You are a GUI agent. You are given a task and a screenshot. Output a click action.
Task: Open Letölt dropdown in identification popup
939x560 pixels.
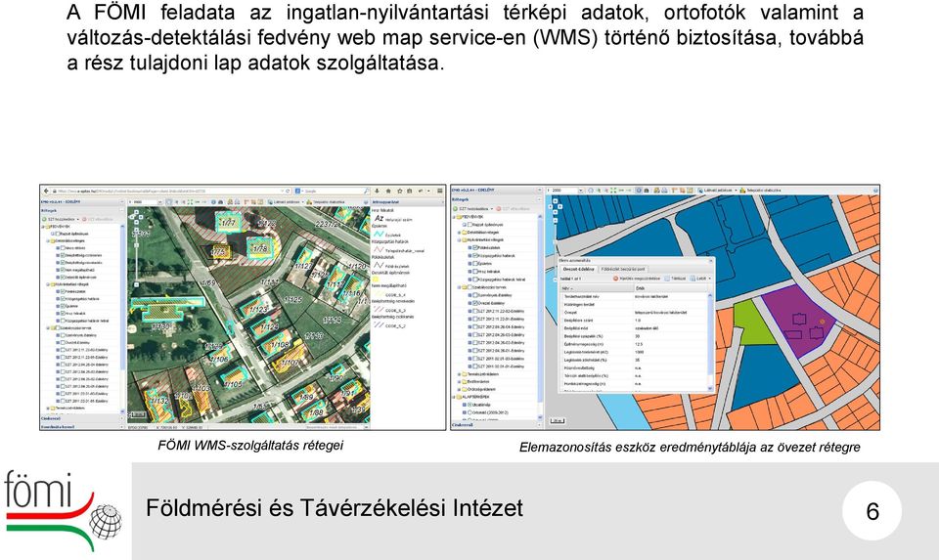click(700, 279)
